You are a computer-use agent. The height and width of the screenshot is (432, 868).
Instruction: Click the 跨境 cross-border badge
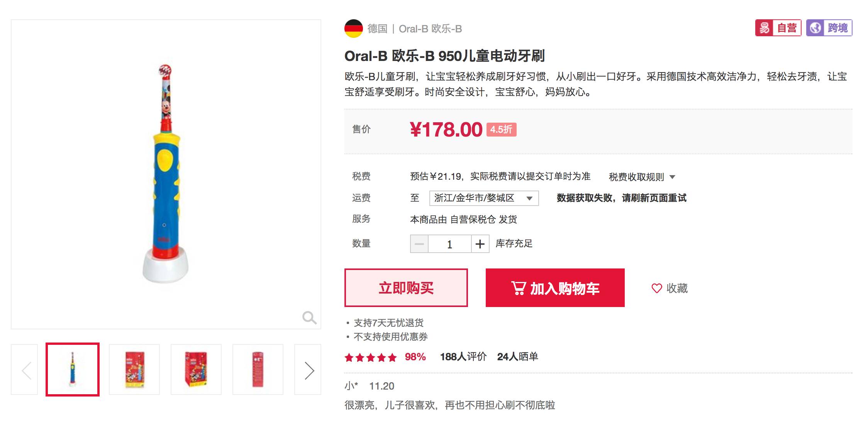click(x=829, y=28)
